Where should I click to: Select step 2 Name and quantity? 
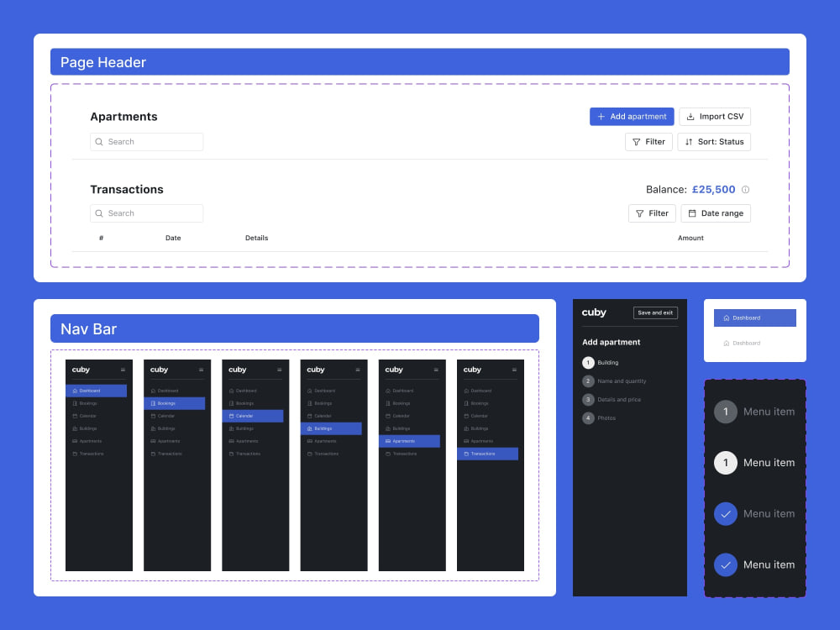point(615,381)
